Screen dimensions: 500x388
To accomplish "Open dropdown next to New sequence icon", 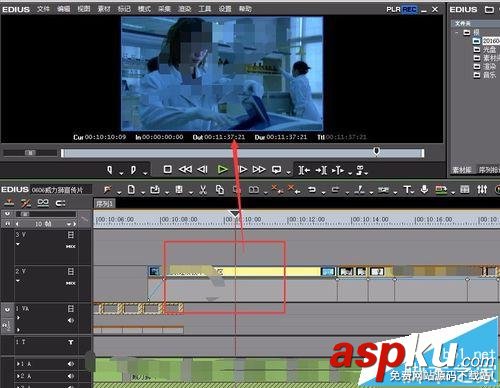I will click(x=143, y=193).
